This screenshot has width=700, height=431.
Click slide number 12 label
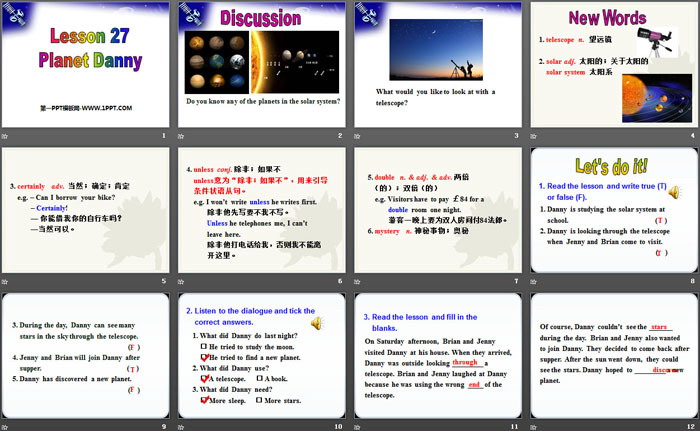coord(691,427)
